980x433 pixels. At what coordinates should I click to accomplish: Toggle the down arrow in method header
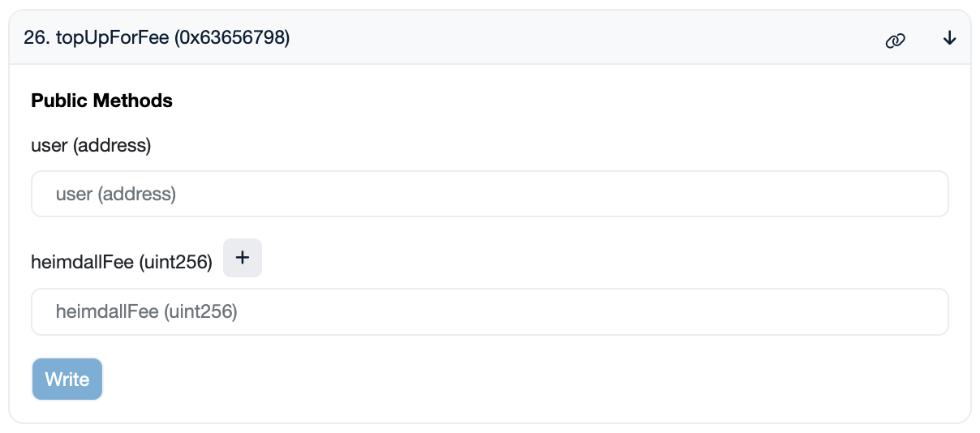pos(950,39)
